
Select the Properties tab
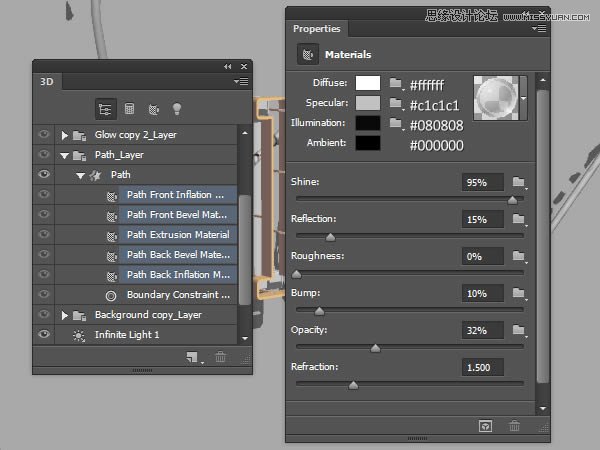[x=317, y=29]
